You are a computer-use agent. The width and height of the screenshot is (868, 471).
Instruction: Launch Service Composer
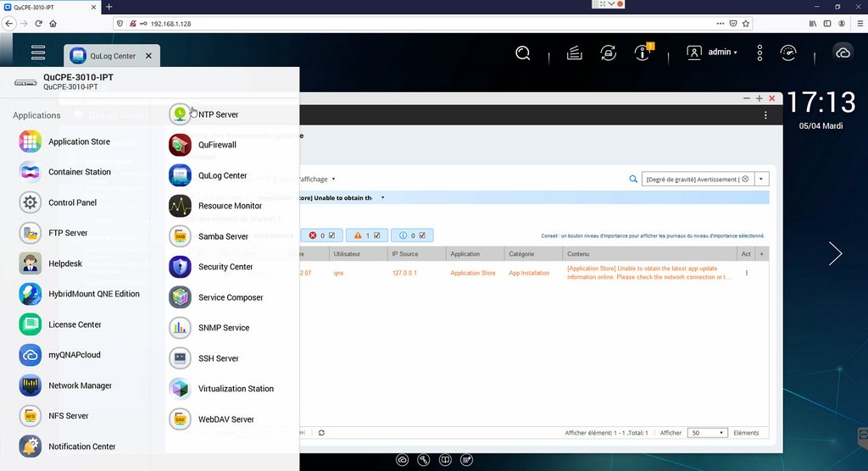pos(216,297)
